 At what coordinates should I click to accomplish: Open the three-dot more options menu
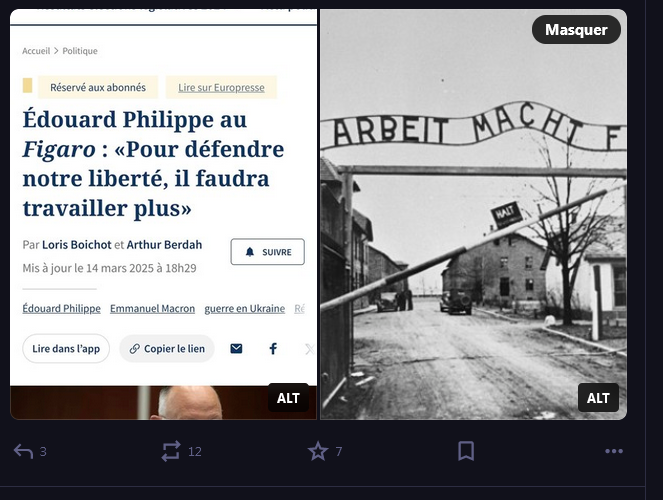coord(614,451)
